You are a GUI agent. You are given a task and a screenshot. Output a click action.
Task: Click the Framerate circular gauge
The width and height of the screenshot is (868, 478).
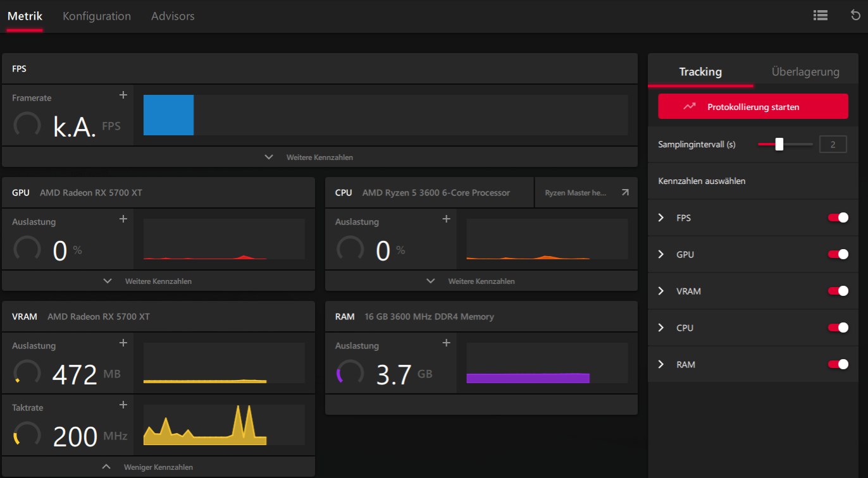(27, 126)
